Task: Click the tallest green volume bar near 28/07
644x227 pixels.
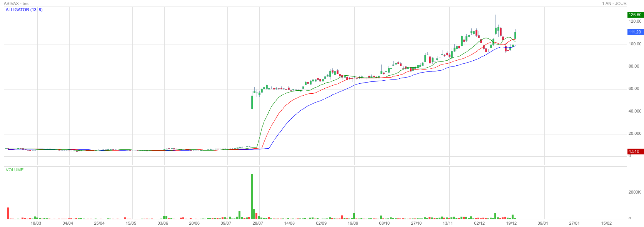Action: tap(252, 197)
